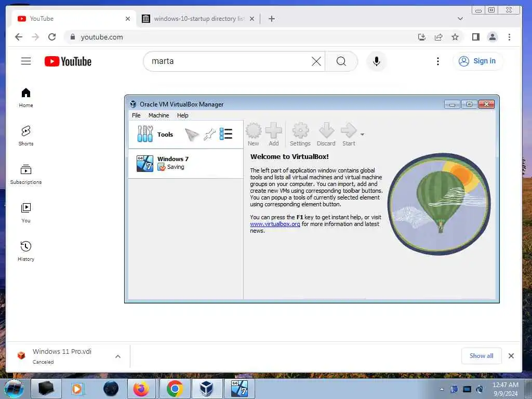This screenshot has width=532, height=399.
Task: Dismiss the downloads bar
Action: pos(511,356)
